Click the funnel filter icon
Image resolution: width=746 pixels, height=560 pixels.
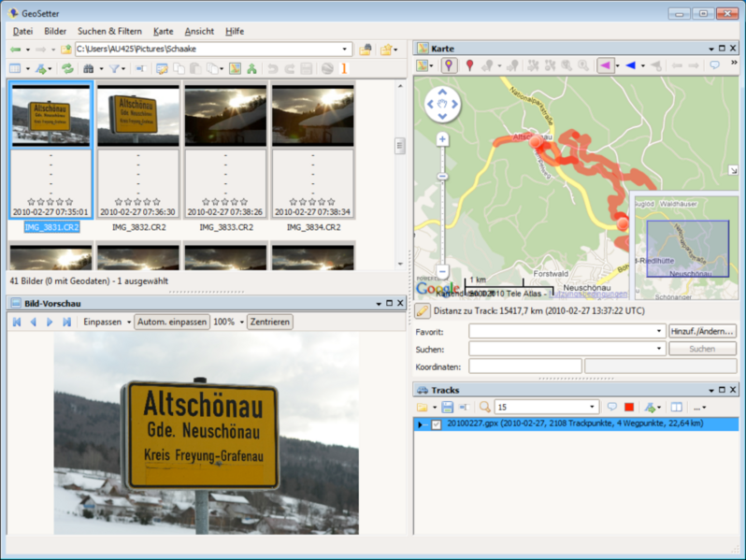(x=114, y=68)
